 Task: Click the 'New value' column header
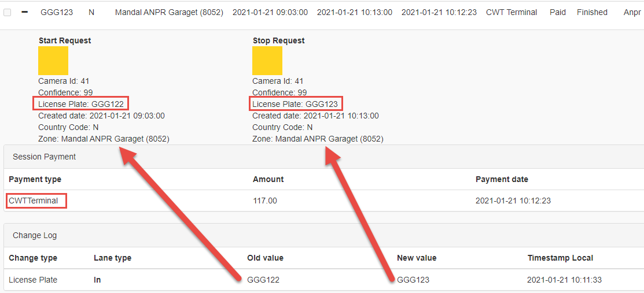417,258
